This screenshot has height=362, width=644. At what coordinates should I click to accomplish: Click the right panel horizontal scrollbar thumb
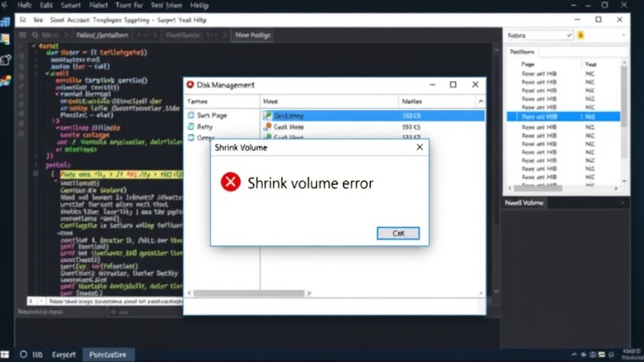(x=538, y=189)
